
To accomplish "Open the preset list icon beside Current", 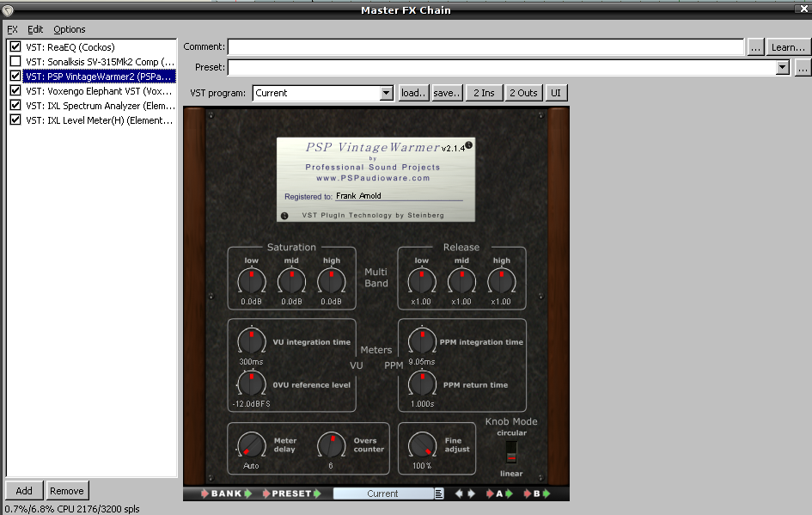I will pyautogui.click(x=438, y=494).
